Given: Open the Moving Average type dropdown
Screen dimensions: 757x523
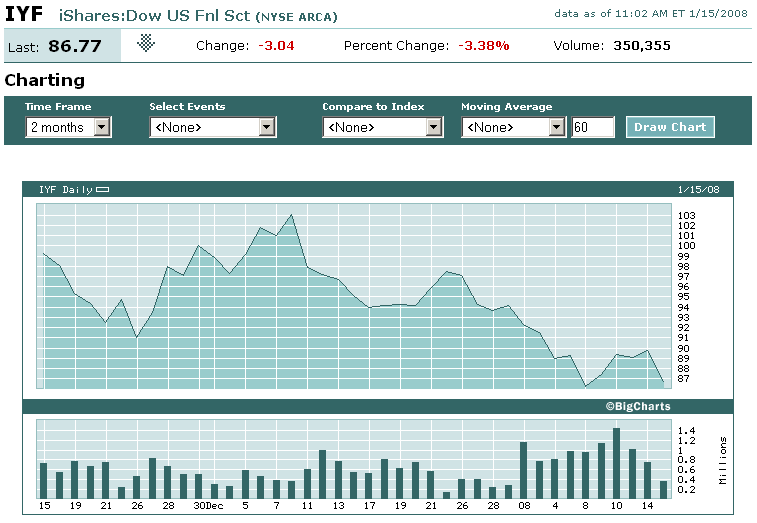Looking at the screenshot, I should [514, 127].
